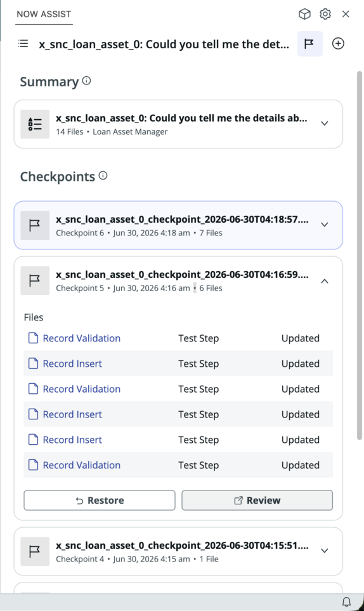Click the 'Summary' heading
Screen dimensions: 364x611
49,82
